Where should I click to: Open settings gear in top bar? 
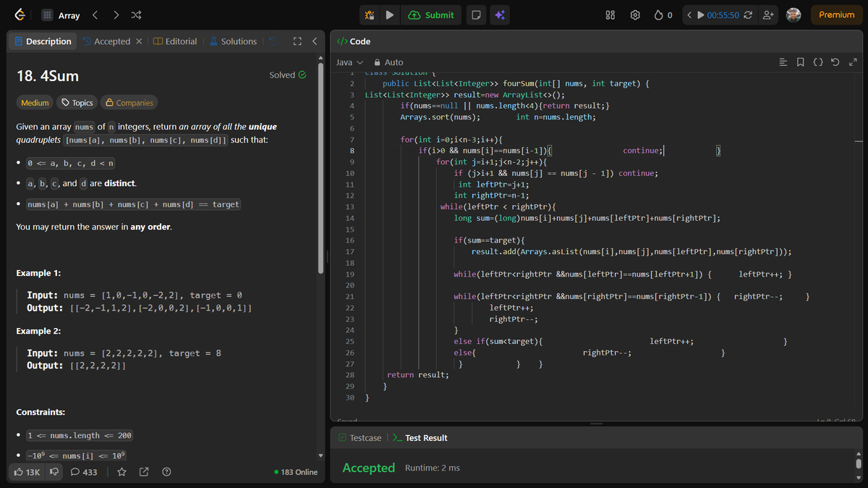pos(635,15)
